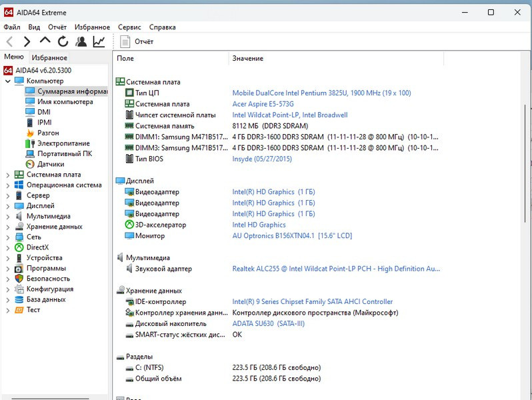Open the Отчёт menu in the menu bar
532x400 pixels.
[57, 27]
